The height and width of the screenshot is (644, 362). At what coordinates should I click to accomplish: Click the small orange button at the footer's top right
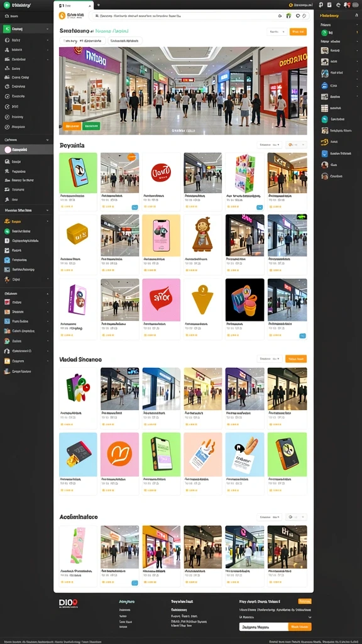point(305,601)
